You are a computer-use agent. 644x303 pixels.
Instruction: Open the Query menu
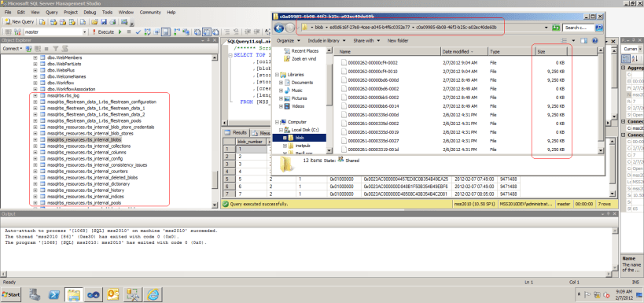coord(52,13)
